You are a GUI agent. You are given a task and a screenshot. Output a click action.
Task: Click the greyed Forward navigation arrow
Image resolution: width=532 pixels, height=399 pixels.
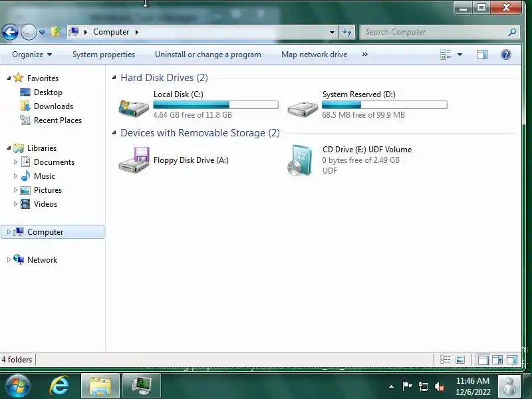[x=29, y=33]
